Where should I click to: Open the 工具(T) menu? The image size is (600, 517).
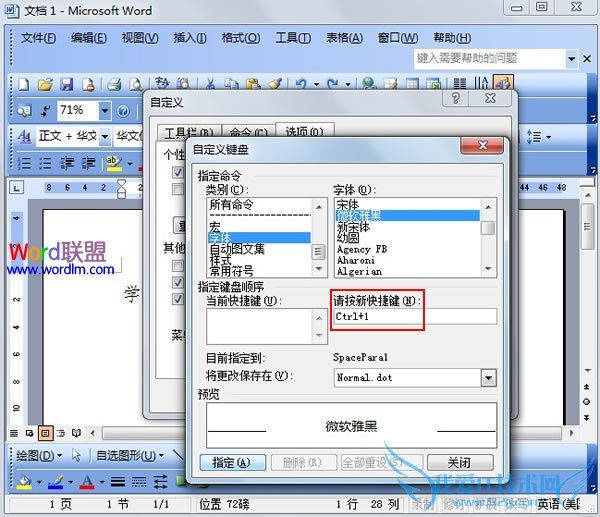(x=293, y=38)
